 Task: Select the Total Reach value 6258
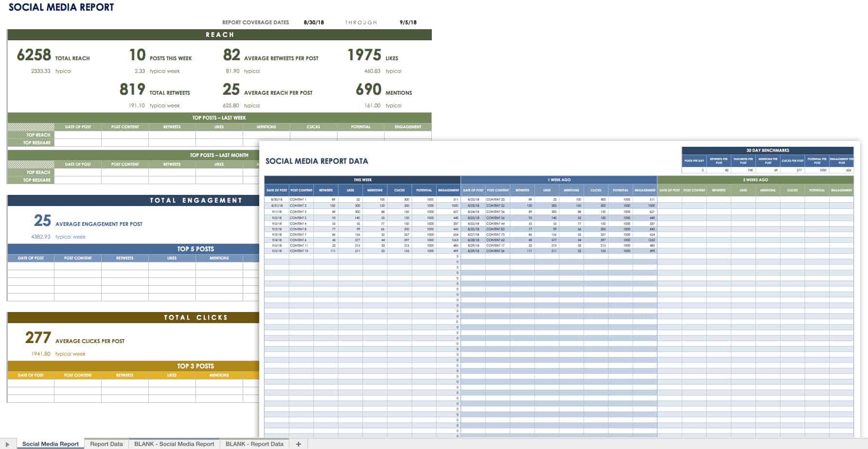coord(34,55)
